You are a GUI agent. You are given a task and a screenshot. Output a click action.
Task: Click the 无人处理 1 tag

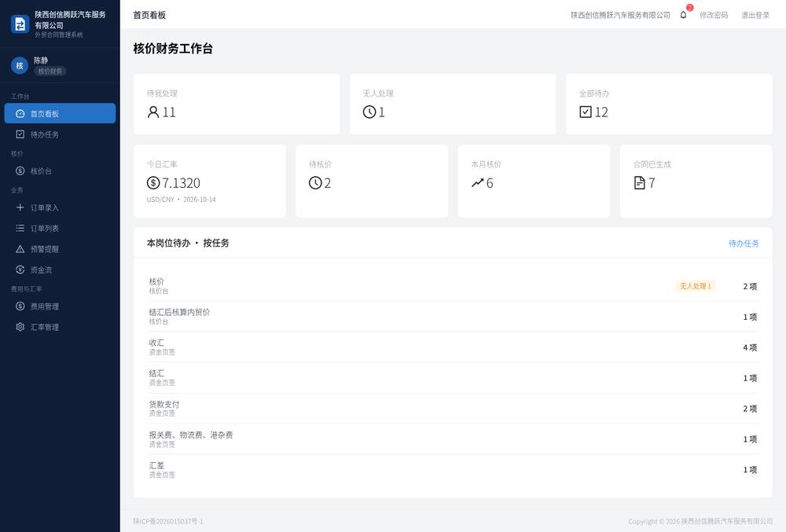click(x=696, y=286)
